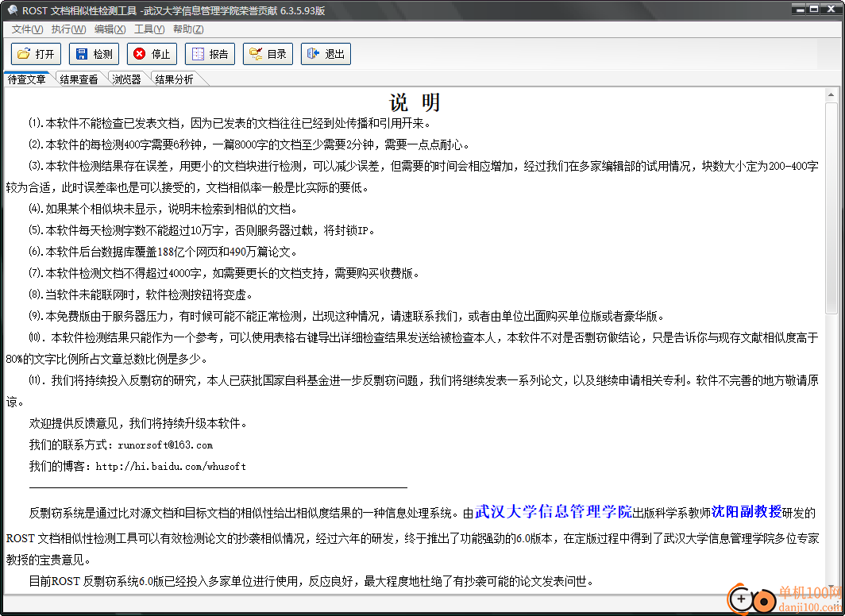Open the 文件(V) menu
This screenshot has height=616, width=845.
pyautogui.click(x=27, y=29)
